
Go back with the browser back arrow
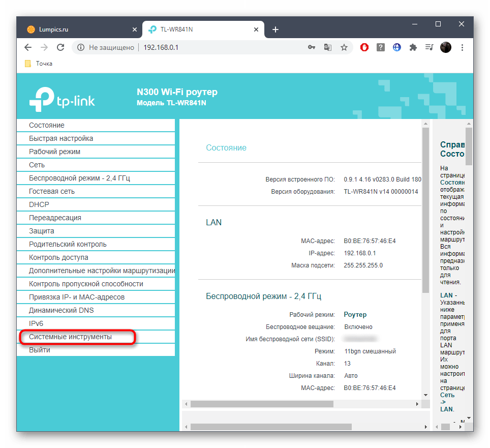point(28,47)
